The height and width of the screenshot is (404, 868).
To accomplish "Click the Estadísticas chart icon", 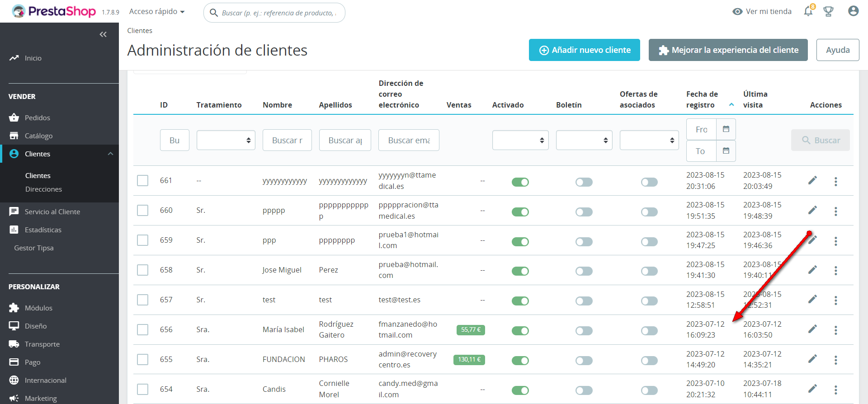I will (x=14, y=230).
